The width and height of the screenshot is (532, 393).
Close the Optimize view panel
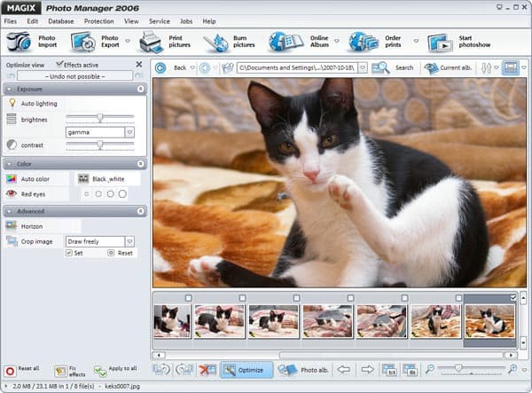click(139, 64)
